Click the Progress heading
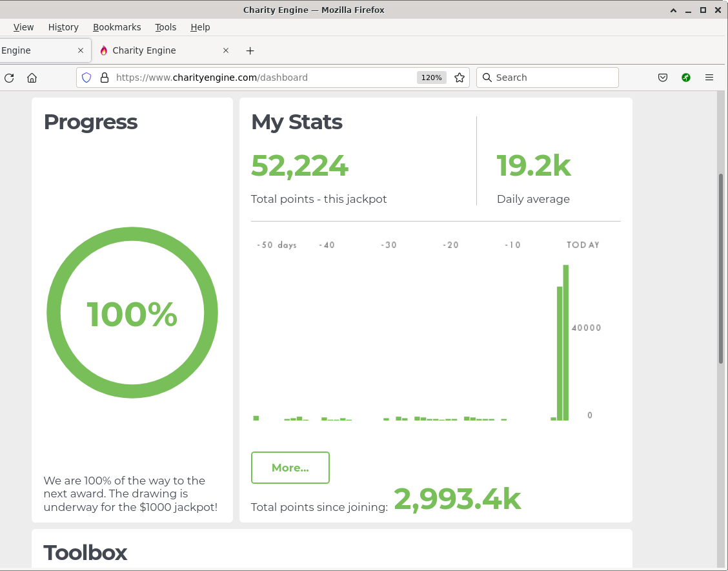728x571 pixels. pyautogui.click(x=90, y=121)
